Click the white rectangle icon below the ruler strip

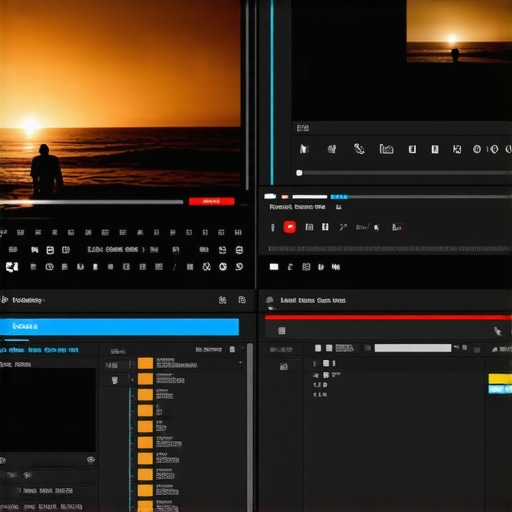[274, 267]
